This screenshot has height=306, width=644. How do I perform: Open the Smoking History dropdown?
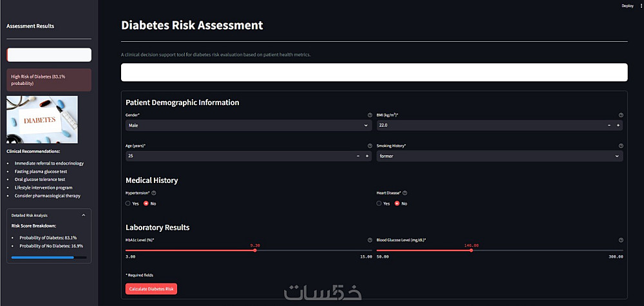click(x=500, y=156)
